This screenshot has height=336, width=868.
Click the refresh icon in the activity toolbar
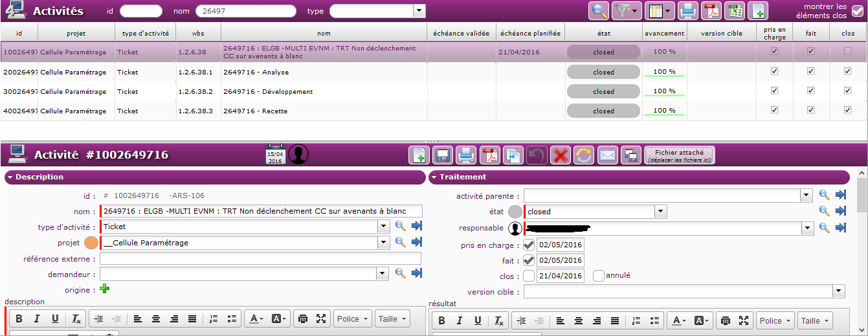pos(583,155)
